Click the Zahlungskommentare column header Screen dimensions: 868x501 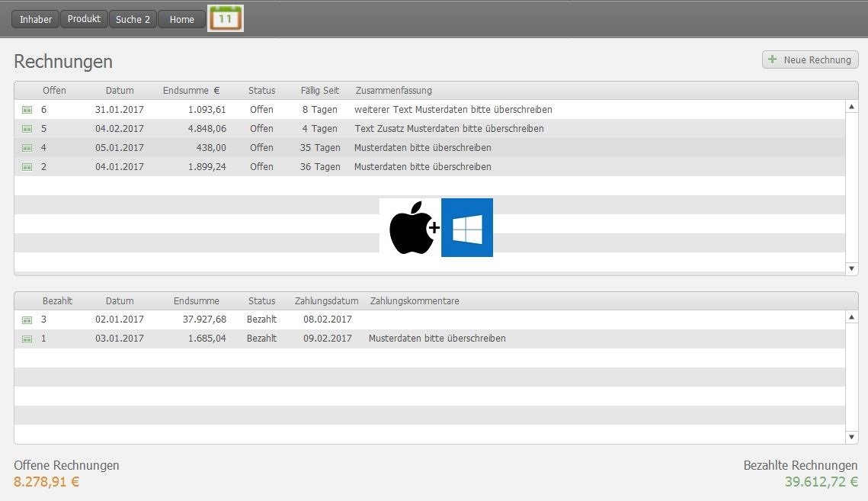click(415, 301)
